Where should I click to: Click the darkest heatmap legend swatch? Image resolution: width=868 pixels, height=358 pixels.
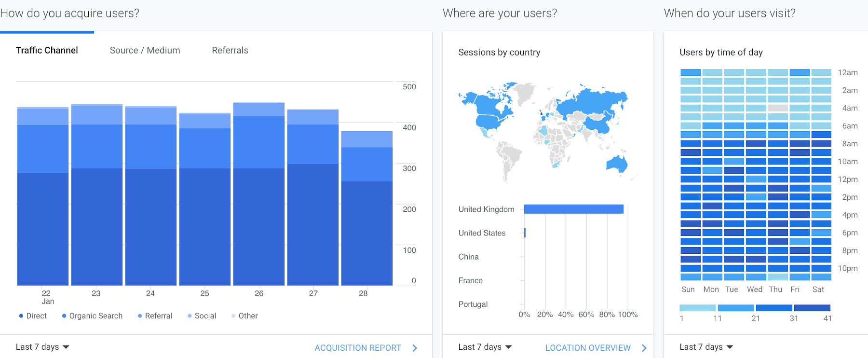812,308
